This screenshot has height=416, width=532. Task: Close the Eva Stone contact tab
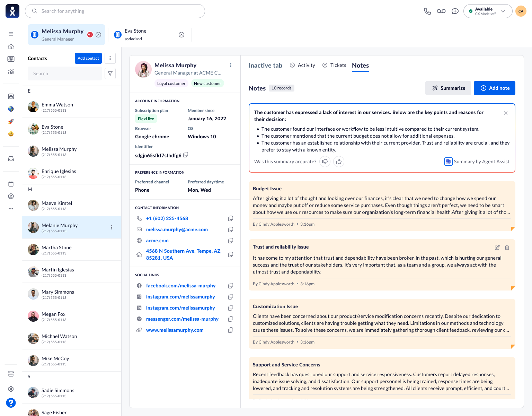pyautogui.click(x=181, y=35)
